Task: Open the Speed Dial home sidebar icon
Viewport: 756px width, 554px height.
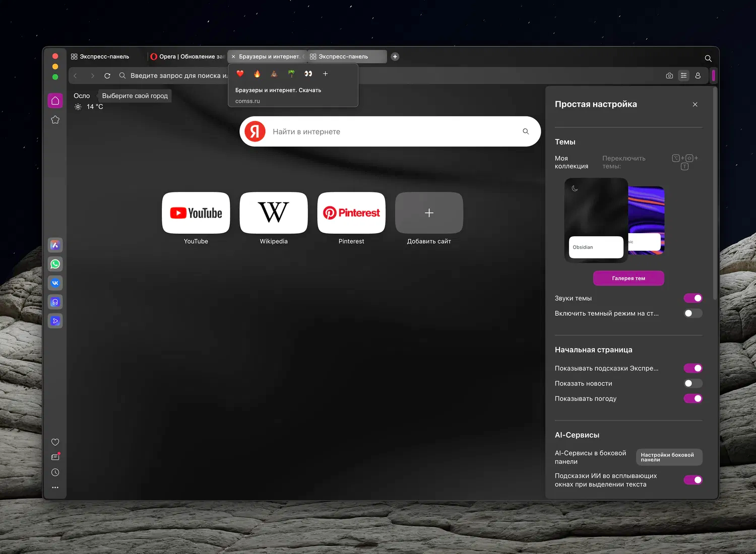Action: coord(55,101)
